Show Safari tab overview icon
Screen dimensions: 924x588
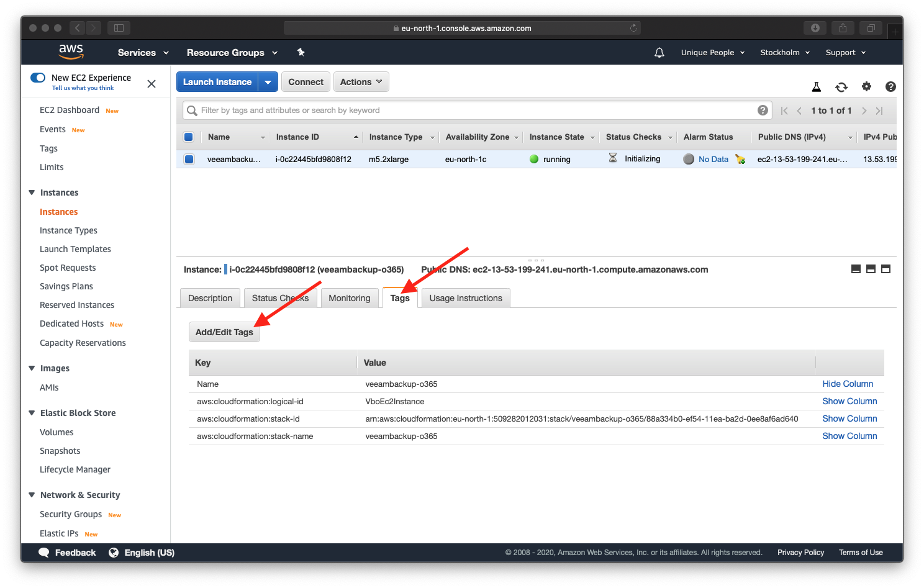pyautogui.click(x=871, y=28)
